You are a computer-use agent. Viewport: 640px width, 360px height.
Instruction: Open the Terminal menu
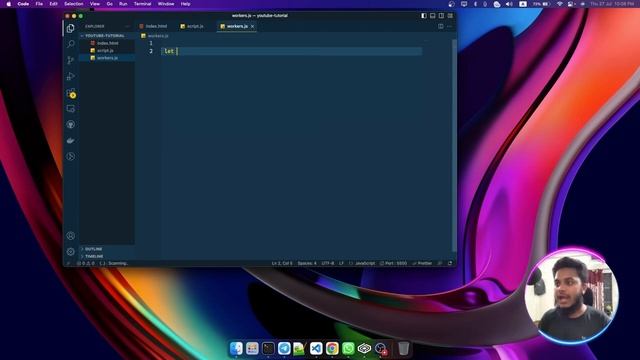142,4
